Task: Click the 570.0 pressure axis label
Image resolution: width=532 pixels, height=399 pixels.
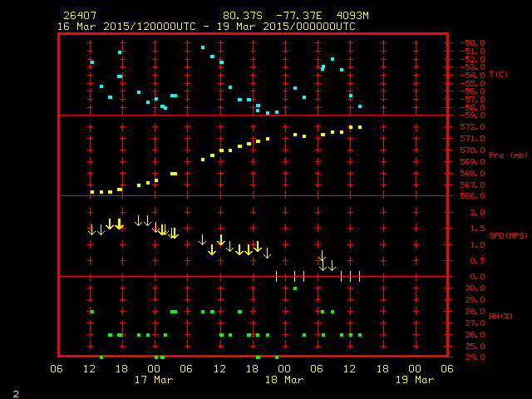Action: [473, 150]
